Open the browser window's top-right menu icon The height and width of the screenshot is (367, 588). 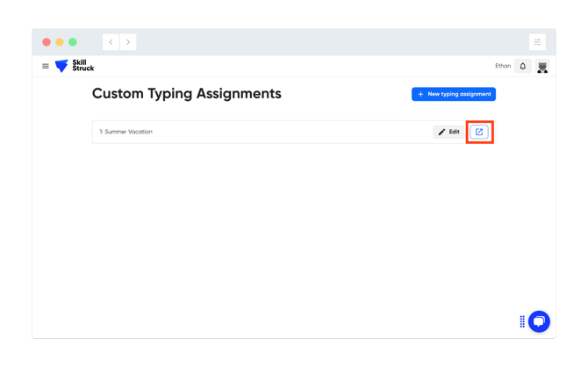537,42
